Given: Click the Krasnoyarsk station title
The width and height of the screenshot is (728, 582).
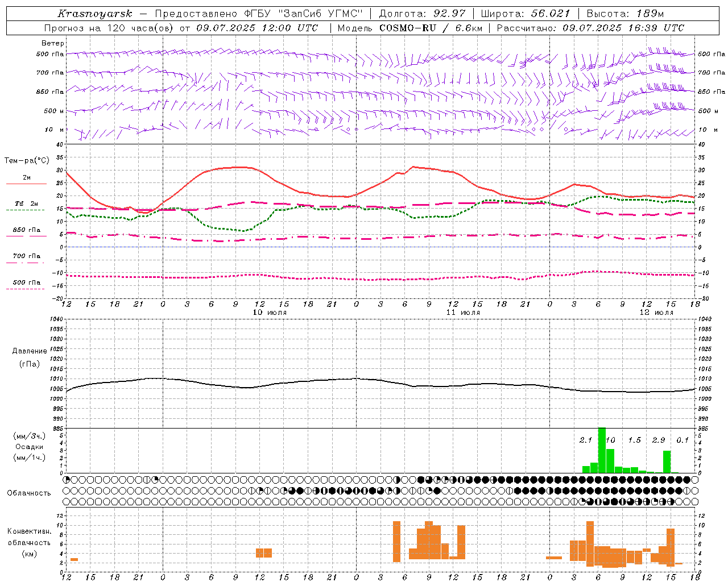Looking at the screenshot, I should pyautogui.click(x=95, y=14).
